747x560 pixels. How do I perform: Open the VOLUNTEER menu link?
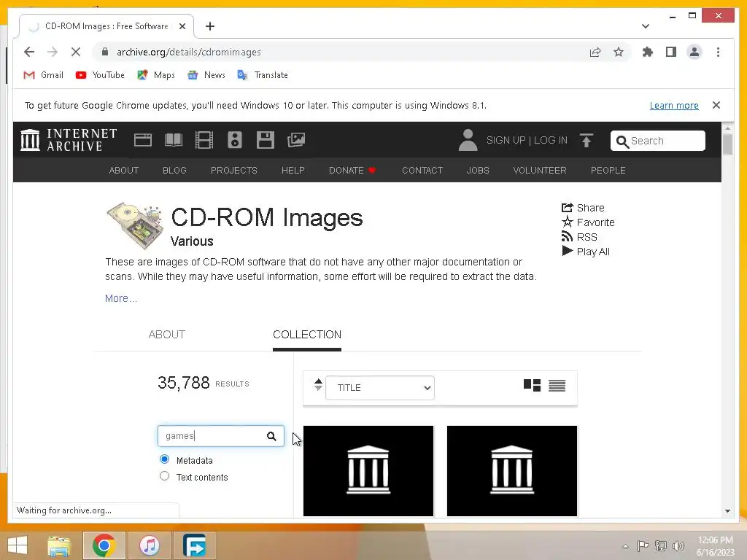(x=540, y=170)
